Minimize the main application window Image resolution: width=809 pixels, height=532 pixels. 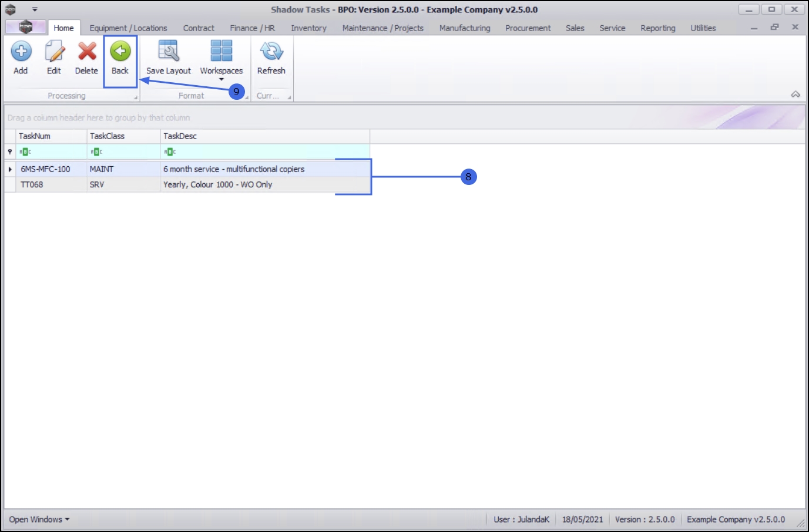[749, 9]
